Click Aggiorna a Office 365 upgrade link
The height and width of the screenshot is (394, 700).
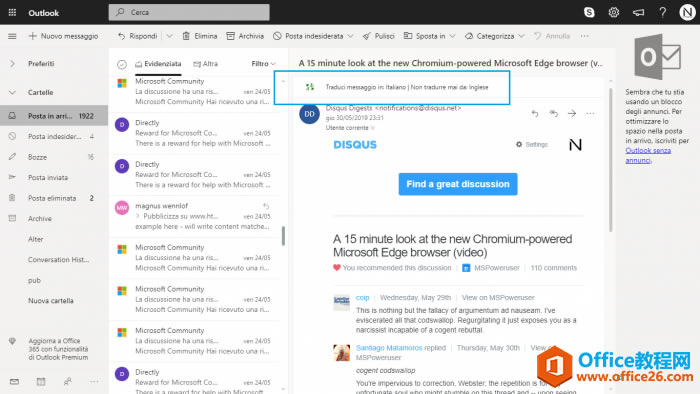58,349
